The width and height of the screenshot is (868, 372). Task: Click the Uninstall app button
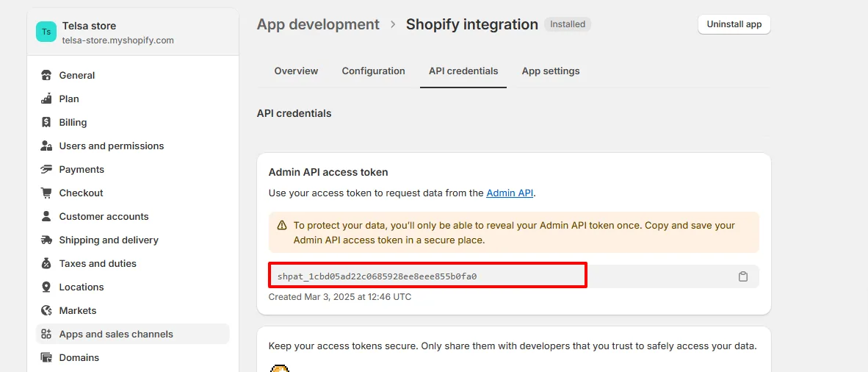(734, 24)
